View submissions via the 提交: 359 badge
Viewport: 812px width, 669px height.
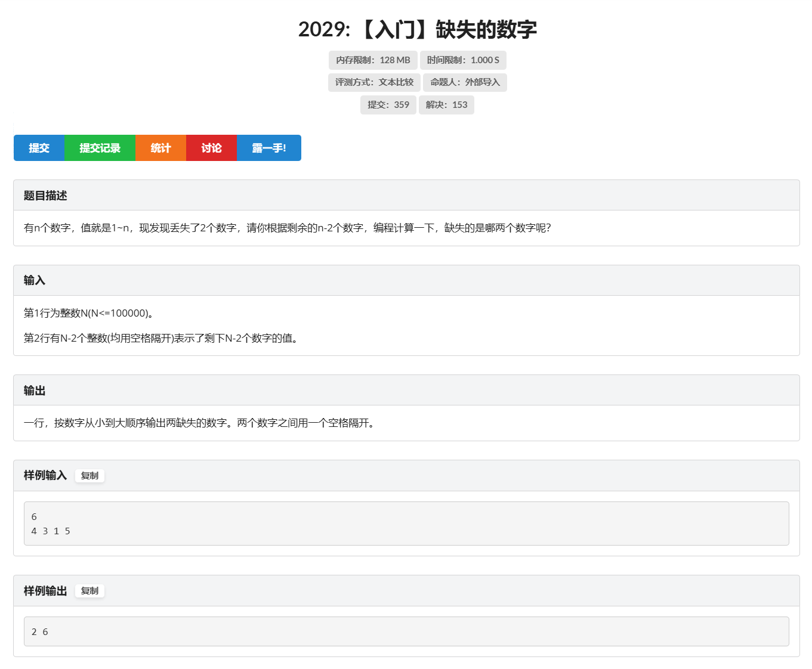pyautogui.click(x=388, y=104)
